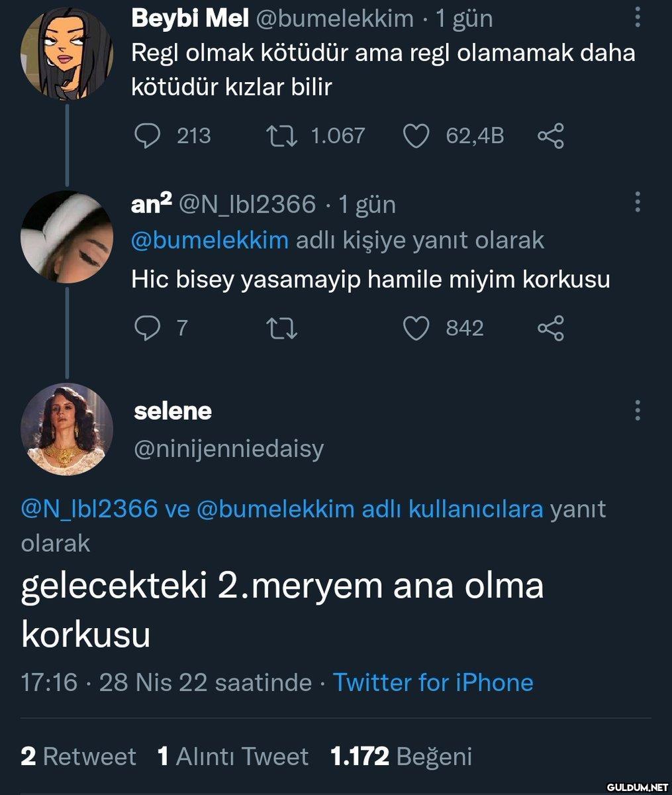This screenshot has height=795, width=672.
Task: Open an² profile avatar
Action: [67, 237]
